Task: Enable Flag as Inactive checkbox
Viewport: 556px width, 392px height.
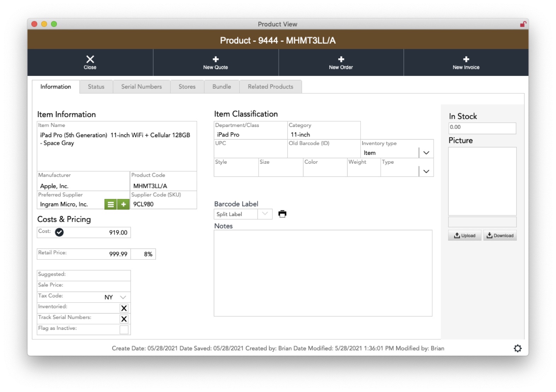Action: pyautogui.click(x=124, y=330)
